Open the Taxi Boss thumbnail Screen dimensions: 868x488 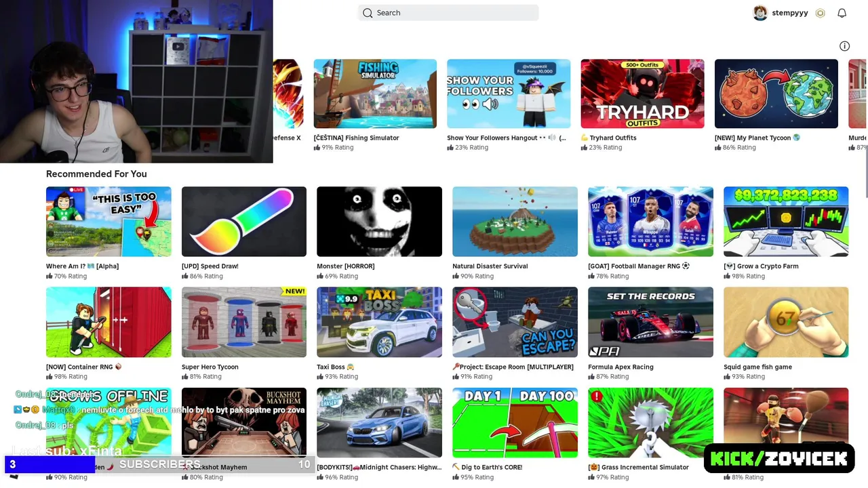click(x=379, y=322)
